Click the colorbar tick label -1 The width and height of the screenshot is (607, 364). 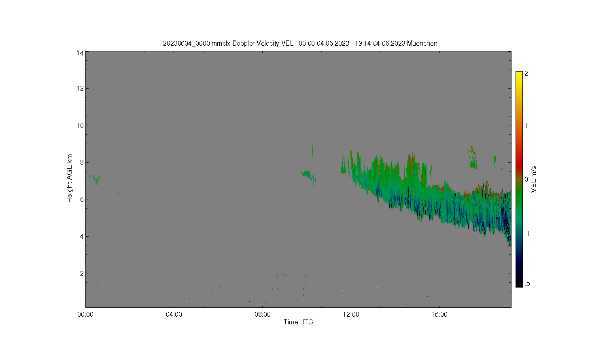[x=526, y=233]
